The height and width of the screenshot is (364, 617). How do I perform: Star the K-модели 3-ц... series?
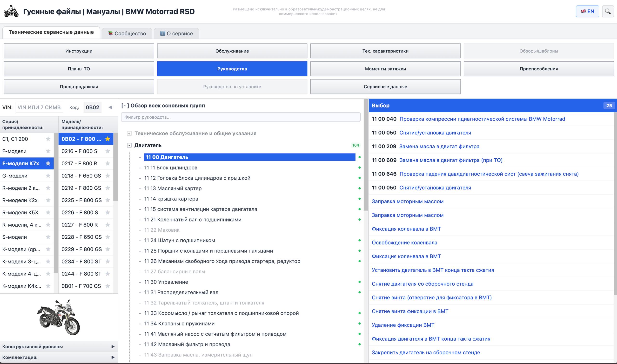(x=48, y=262)
